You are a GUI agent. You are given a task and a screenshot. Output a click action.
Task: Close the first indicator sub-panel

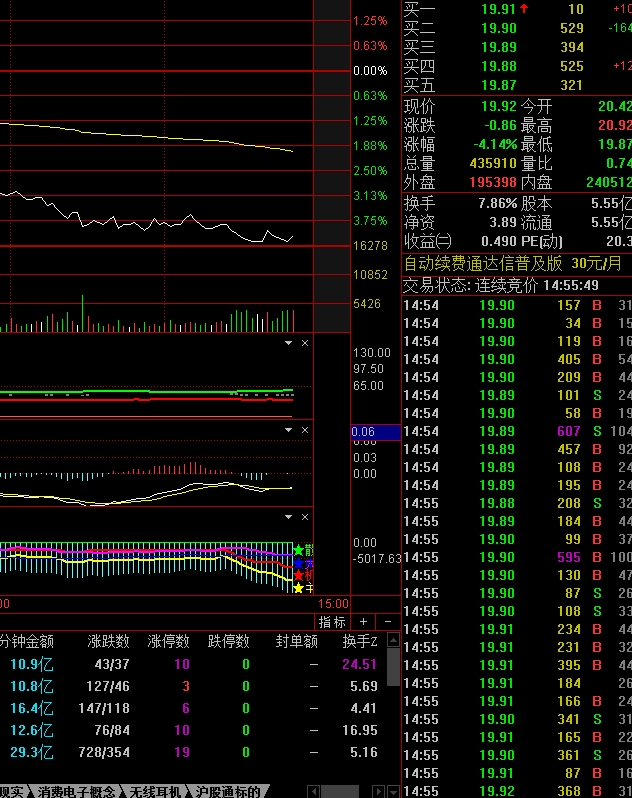coord(305,343)
